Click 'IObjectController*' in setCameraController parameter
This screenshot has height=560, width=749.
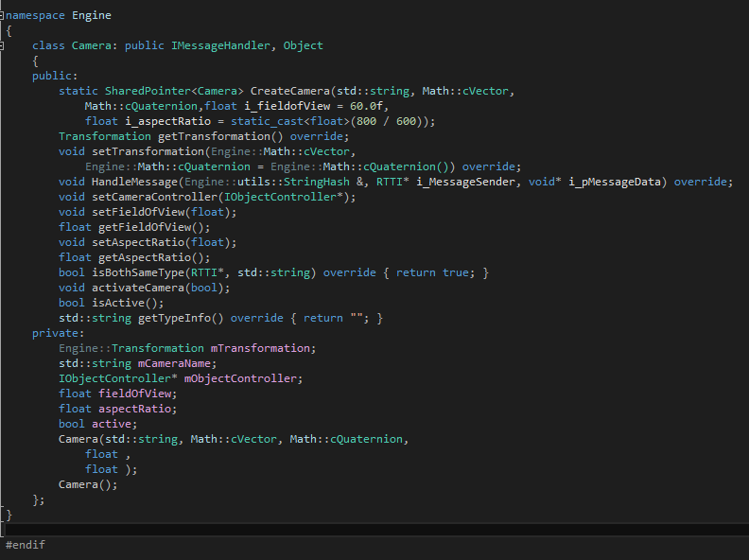point(284,197)
